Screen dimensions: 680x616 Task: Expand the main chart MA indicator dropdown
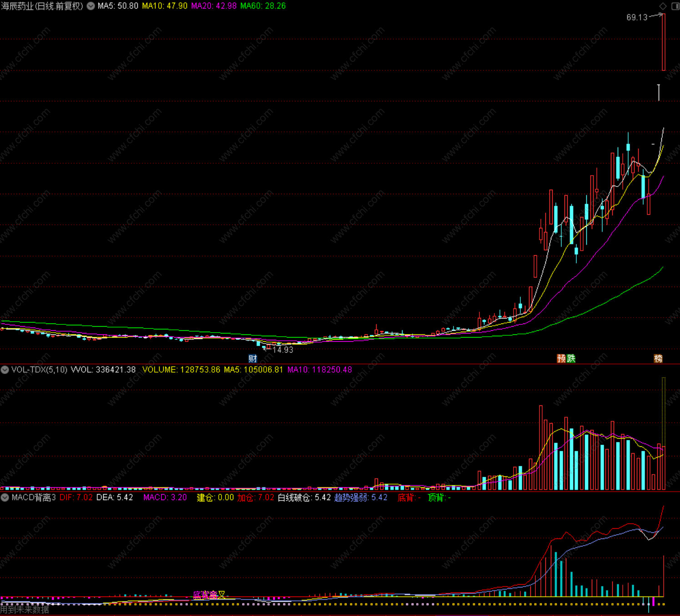coord(91,6)
